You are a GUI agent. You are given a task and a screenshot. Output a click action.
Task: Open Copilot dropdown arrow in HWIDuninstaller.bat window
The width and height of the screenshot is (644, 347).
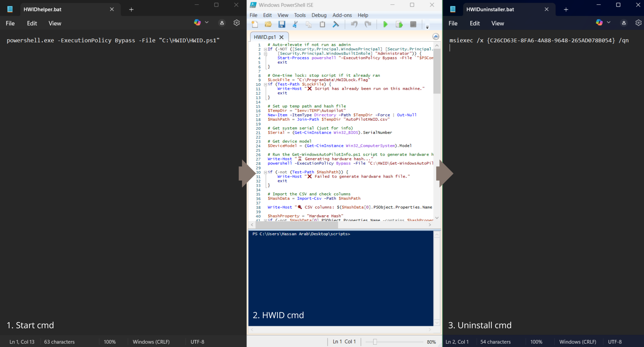(x=608, y=22)
